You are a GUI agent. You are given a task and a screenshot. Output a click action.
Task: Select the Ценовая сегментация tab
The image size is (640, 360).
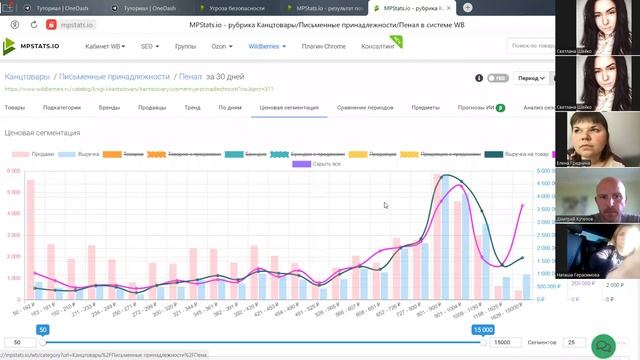(x=289, y=108)
